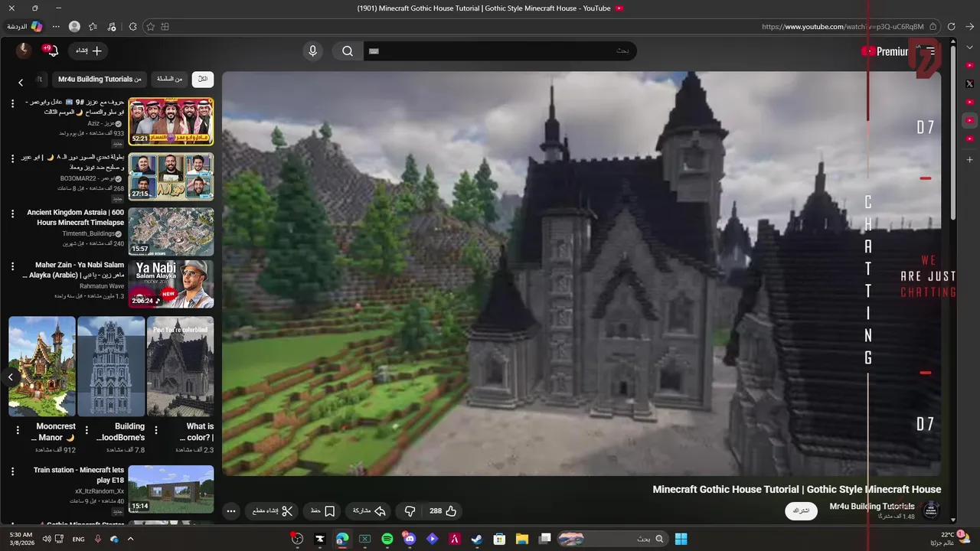This screenshot has width=980, height=551.
Task: Open options for Aziz video 52:21
Action: (x=12, y=103)
